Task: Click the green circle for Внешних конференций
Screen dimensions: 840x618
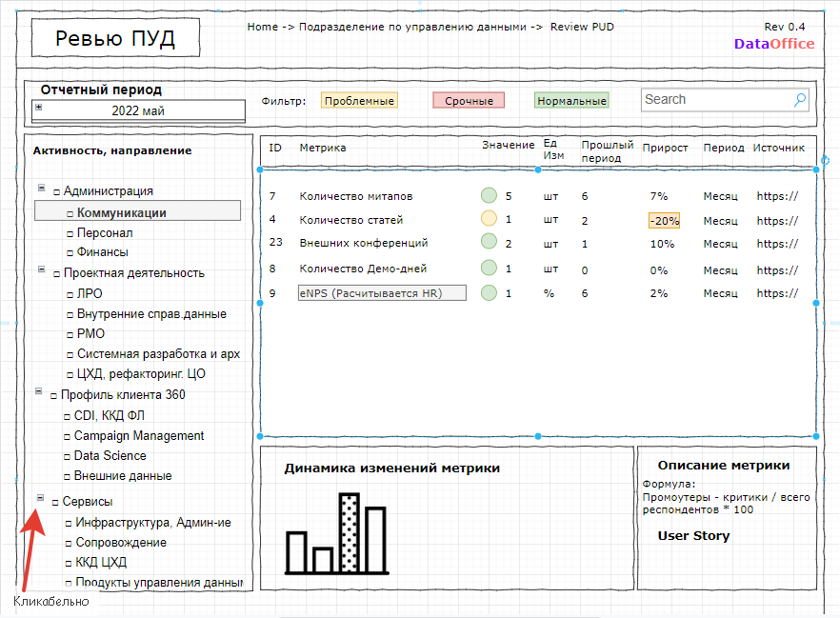Action: [x=489, y=242]
